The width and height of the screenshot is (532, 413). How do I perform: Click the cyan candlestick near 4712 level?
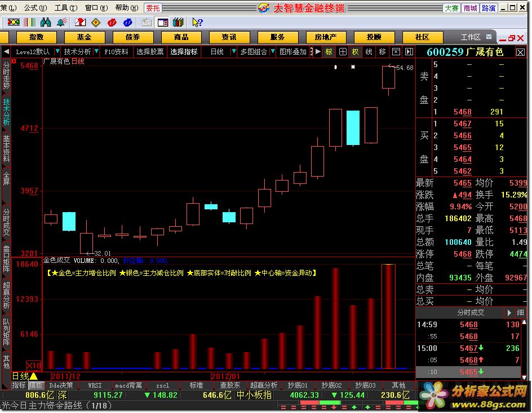353,128
